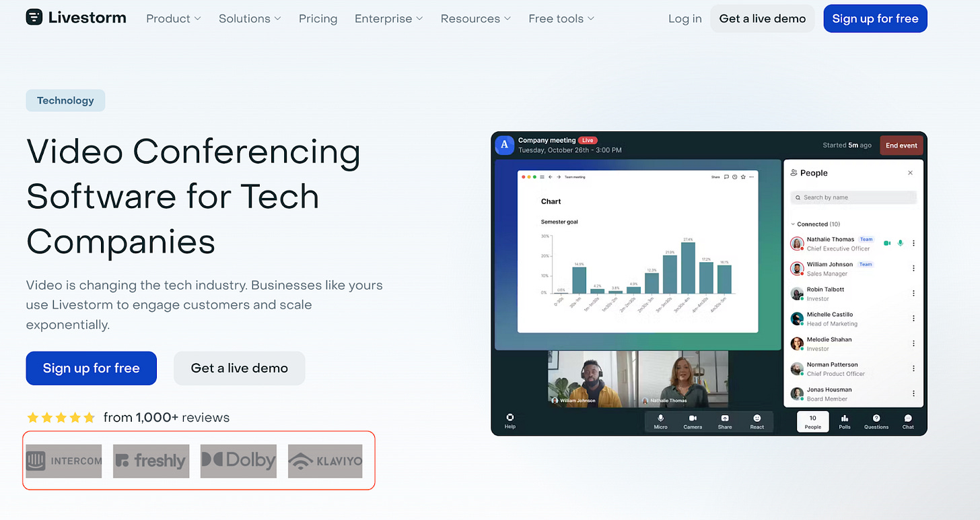Click Sign up for free in header
980x520 pixels.
click(x=875, y=19)
